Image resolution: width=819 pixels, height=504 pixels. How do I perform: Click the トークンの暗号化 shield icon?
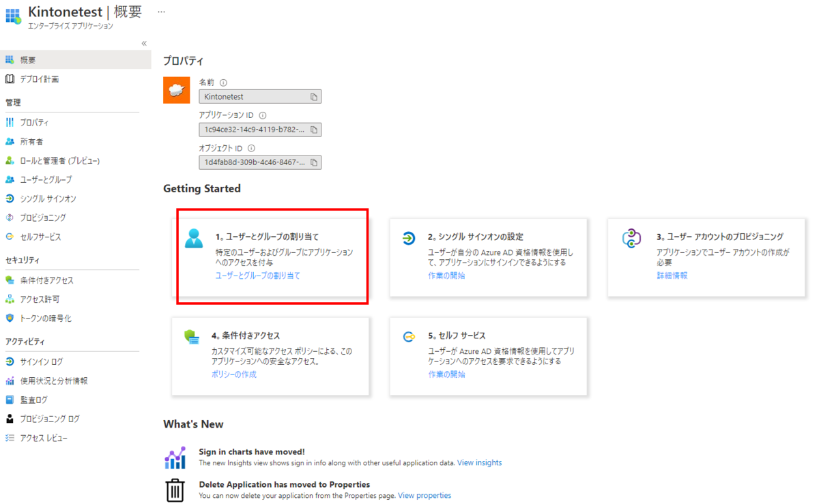[10, 318]
